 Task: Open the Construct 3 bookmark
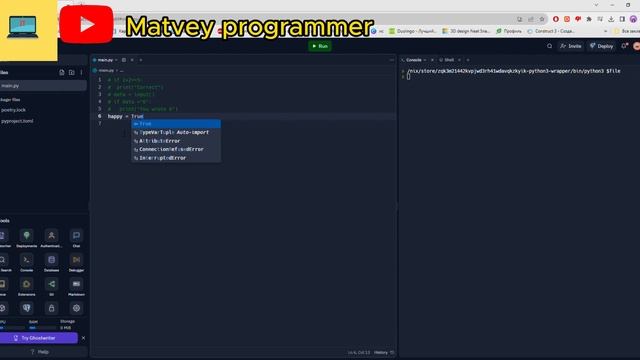click(x=551, y=31)
